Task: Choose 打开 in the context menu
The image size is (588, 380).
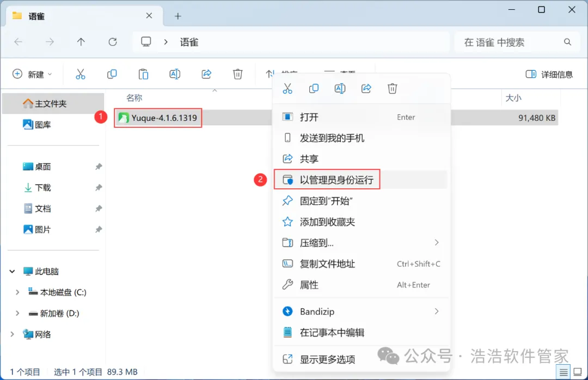Action: pyautogui.click(x=362, y=117)
